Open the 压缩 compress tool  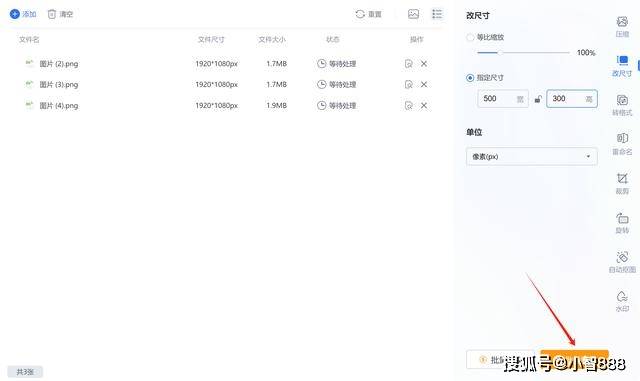622,27
